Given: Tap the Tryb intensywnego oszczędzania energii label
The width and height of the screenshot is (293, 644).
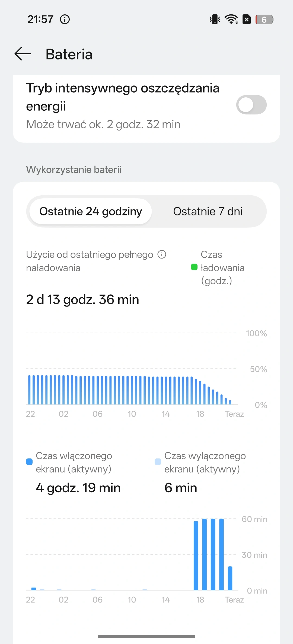Looking at the screenshot, I should pos(123,97).
